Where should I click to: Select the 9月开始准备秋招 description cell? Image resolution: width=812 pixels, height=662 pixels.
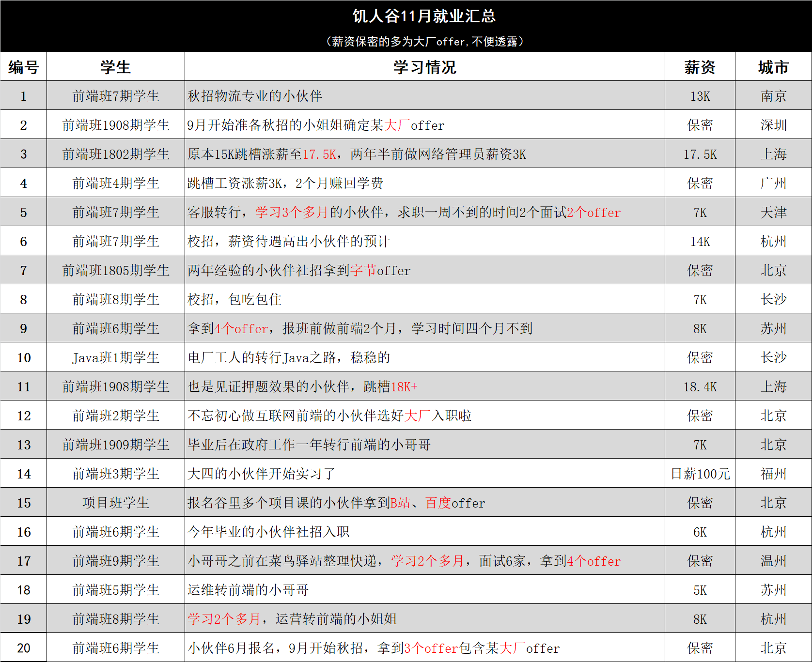tap(425, 125)
